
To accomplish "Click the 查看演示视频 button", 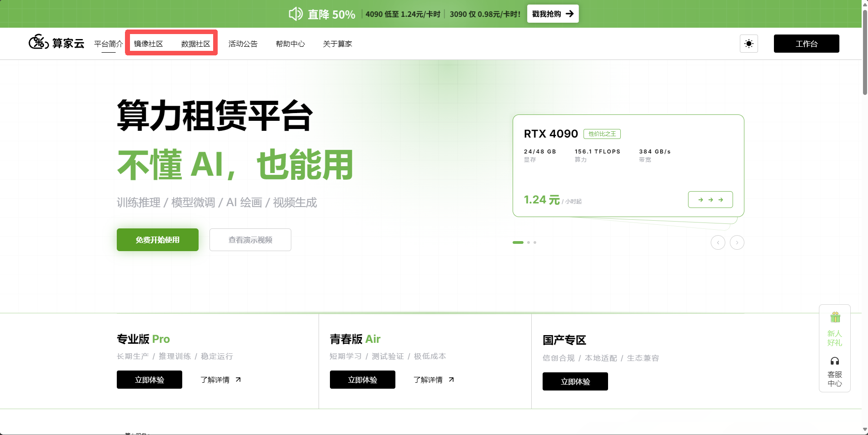I will pyautogui.click(x=250, y=240).
